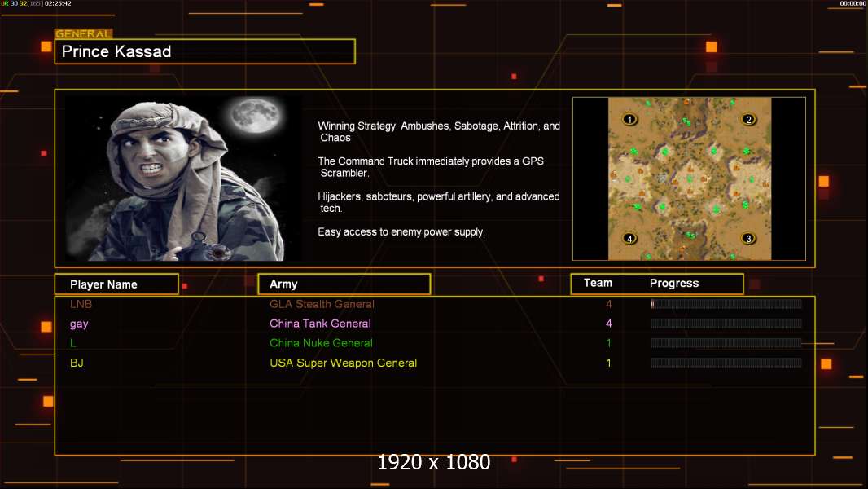Click the Prince Kassad general portrait

coord(183,178)
